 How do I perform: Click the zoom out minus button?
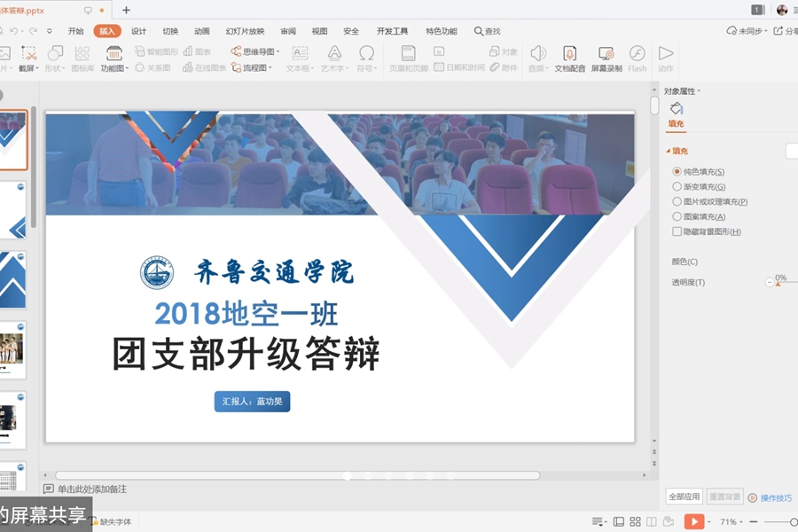point(754,522)
